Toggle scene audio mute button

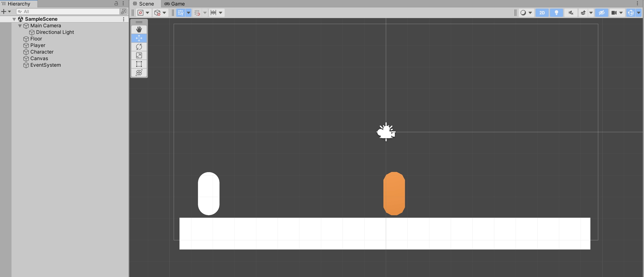click(571, 13)
